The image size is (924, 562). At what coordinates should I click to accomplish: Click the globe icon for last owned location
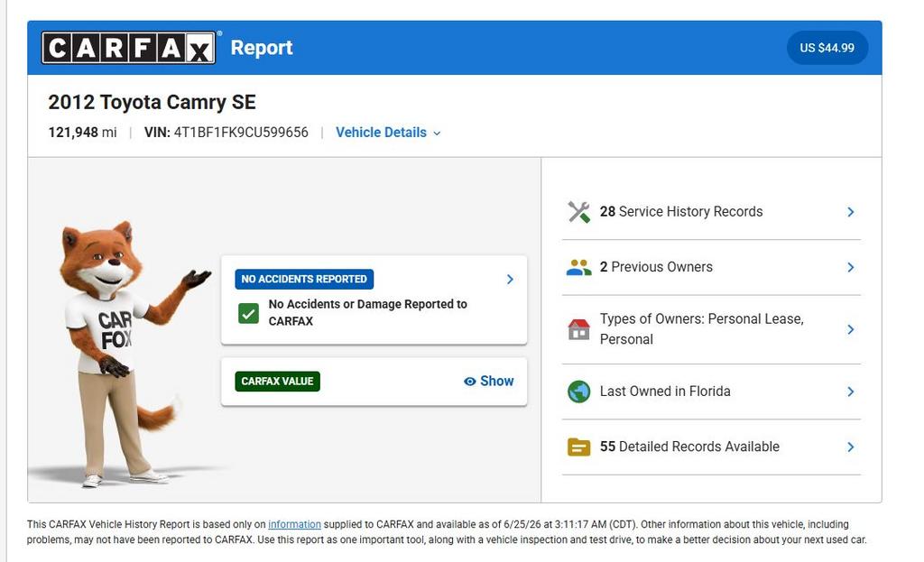coord(578,392)
